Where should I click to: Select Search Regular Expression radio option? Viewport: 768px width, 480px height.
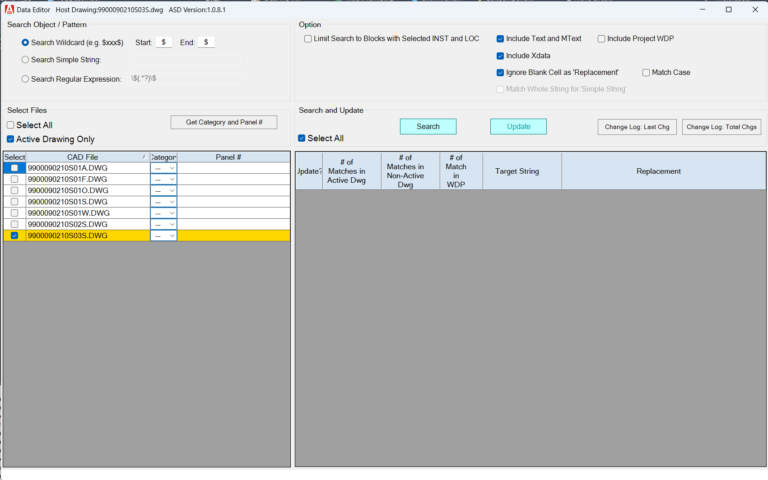coord(26,78)
